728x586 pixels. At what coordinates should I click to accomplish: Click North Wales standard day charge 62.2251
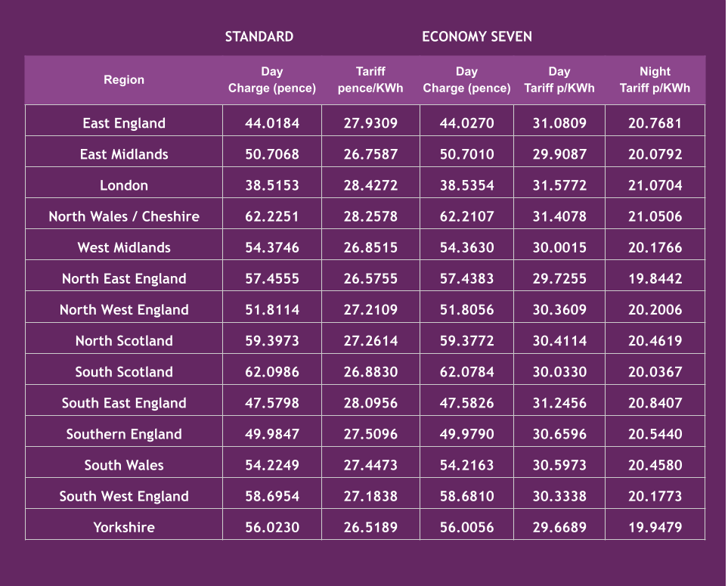pyautogui.click(x=272, y=216)
